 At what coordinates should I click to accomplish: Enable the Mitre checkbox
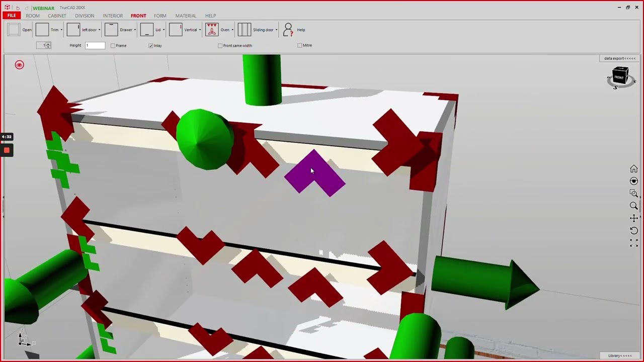pyautogui.click(x=300, y=45)
